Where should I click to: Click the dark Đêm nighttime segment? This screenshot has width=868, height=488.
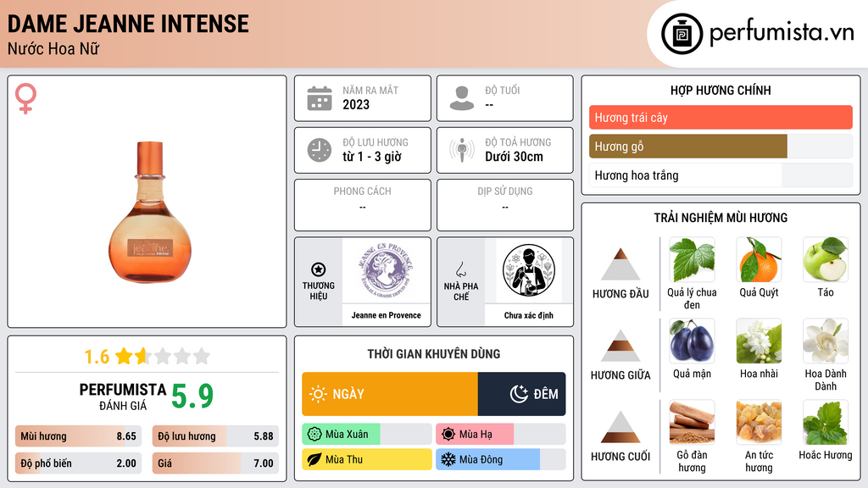pyautogui.click(x=521, y=394)
